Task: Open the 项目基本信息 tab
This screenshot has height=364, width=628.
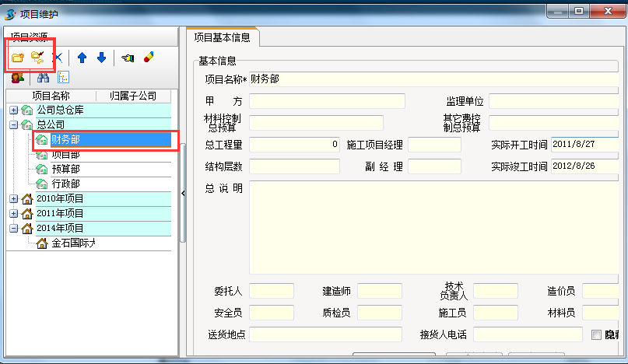Action: (x=222, y=37)
